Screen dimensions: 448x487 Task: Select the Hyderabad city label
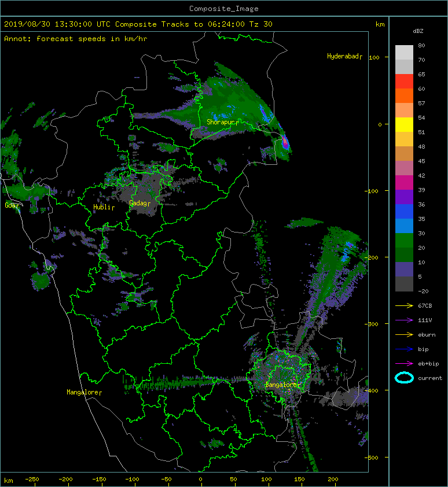pyautogui.click(x=343, y=56)
